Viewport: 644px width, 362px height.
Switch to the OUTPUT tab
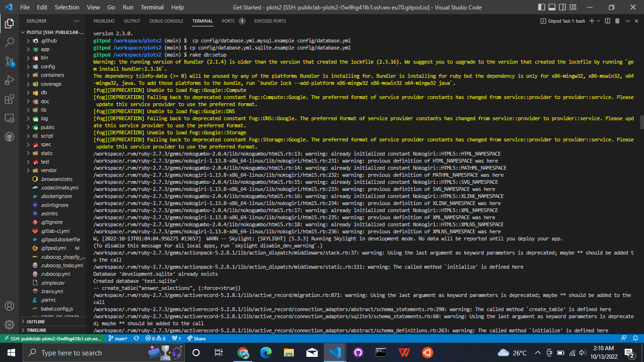(132, 21)
